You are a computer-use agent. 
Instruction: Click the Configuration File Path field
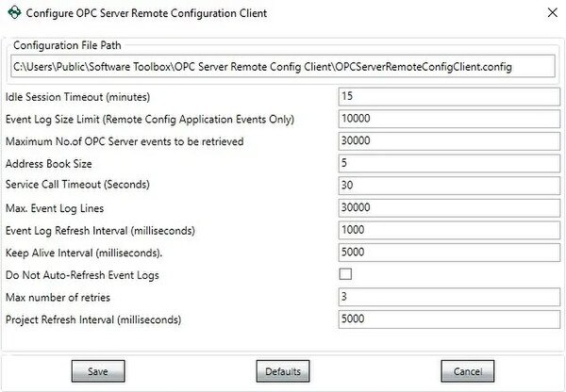(283, 66)
